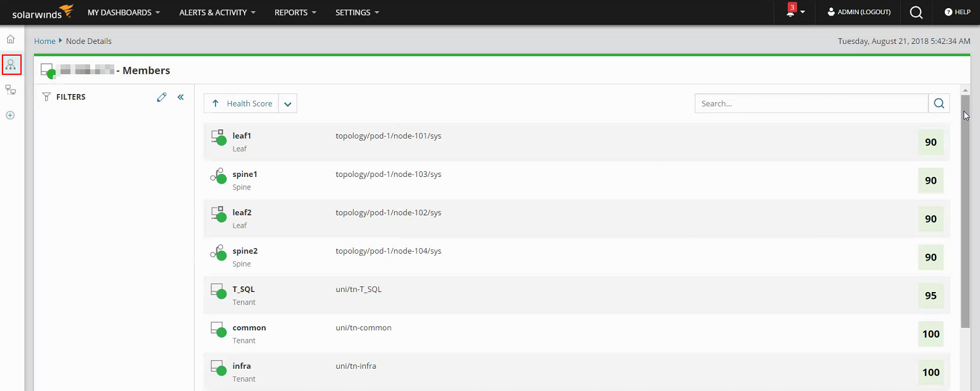Select the members icon in left sidebar
Screen dimensions: 980x391
[11, 65]
